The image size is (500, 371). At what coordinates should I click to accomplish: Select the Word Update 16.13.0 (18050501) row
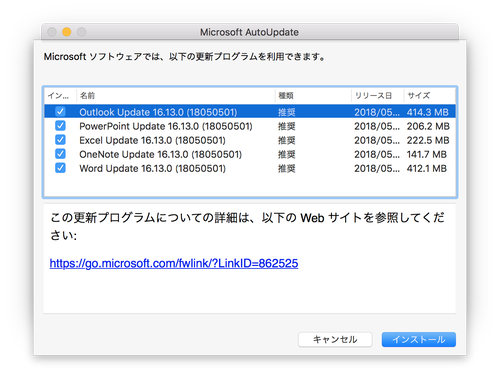pos(250,168)
